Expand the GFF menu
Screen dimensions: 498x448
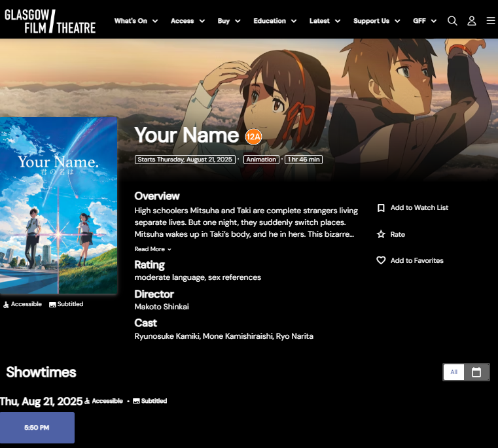click(x=425, y=21)
